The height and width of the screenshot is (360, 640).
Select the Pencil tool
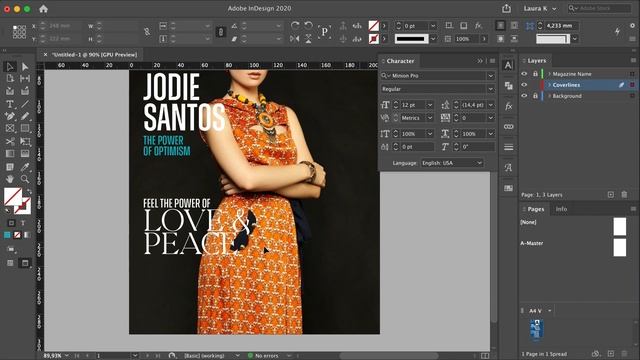(x=25, y=116)
